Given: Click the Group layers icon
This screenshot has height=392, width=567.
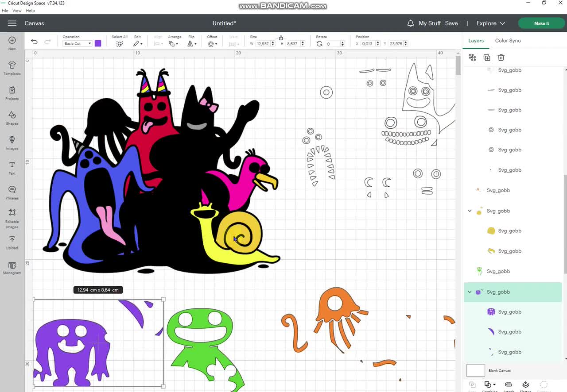Looking at the screenshot, I should point(472,58).
